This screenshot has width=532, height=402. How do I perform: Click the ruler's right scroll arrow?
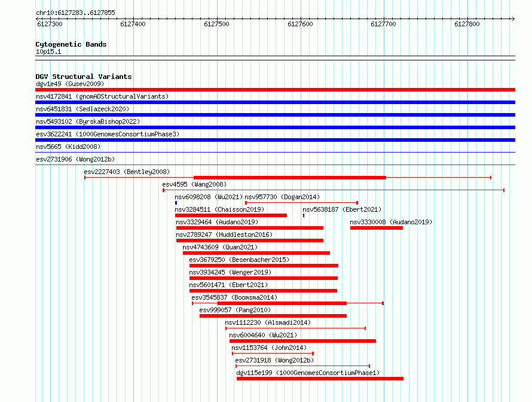pos(513,19)
